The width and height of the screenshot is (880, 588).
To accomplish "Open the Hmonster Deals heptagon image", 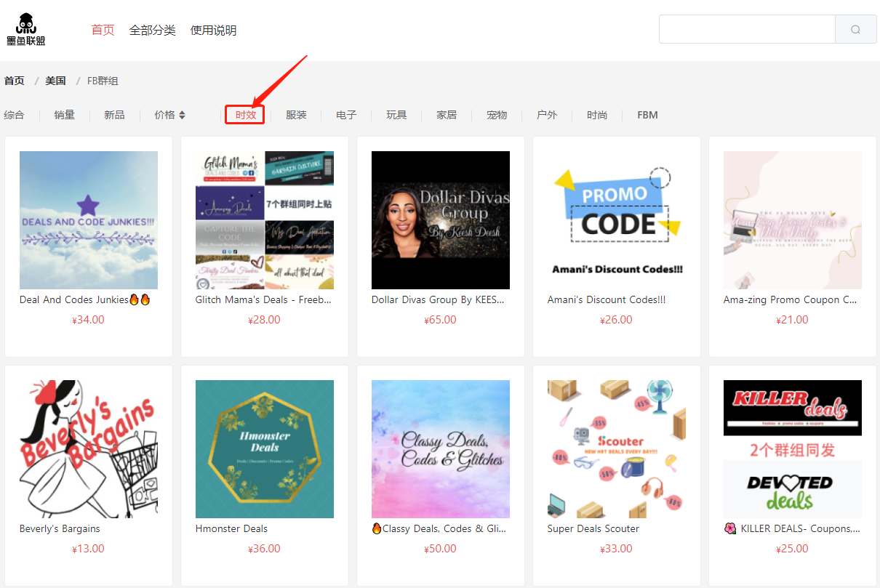I will pos(265,449).
